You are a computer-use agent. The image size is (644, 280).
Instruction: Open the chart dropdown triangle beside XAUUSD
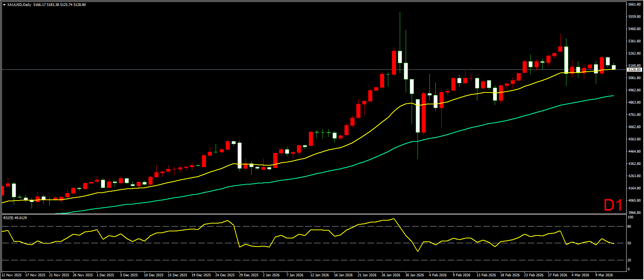pyautogui.click(x=4, y=5)
